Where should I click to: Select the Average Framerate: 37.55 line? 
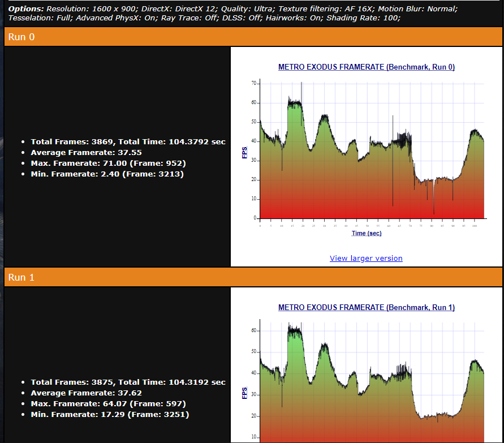coord(86,152)
